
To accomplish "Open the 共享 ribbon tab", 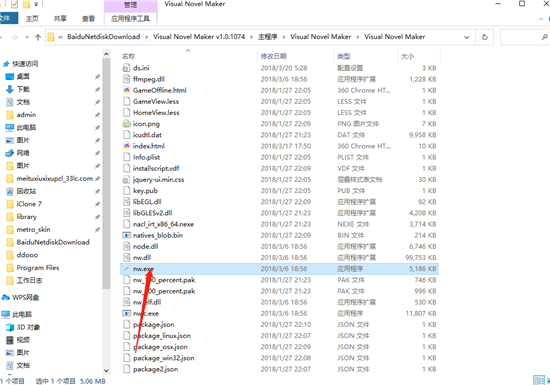I will coord(60,19).
